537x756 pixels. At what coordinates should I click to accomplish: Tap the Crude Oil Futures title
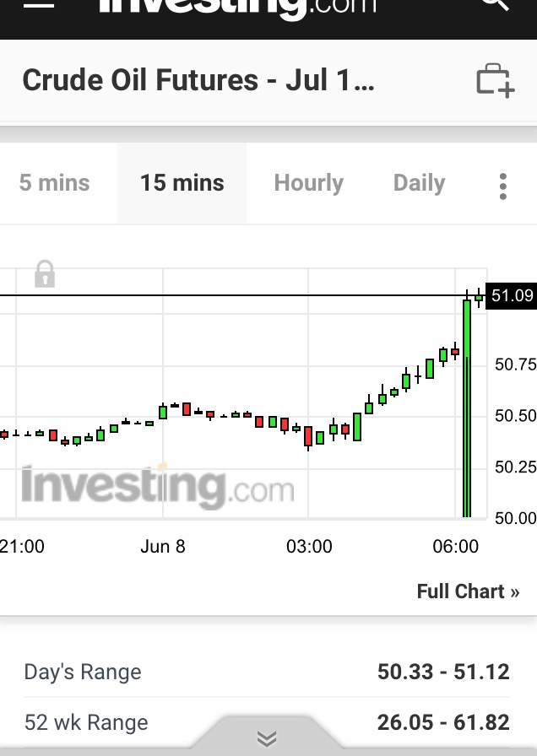point(198,81)
